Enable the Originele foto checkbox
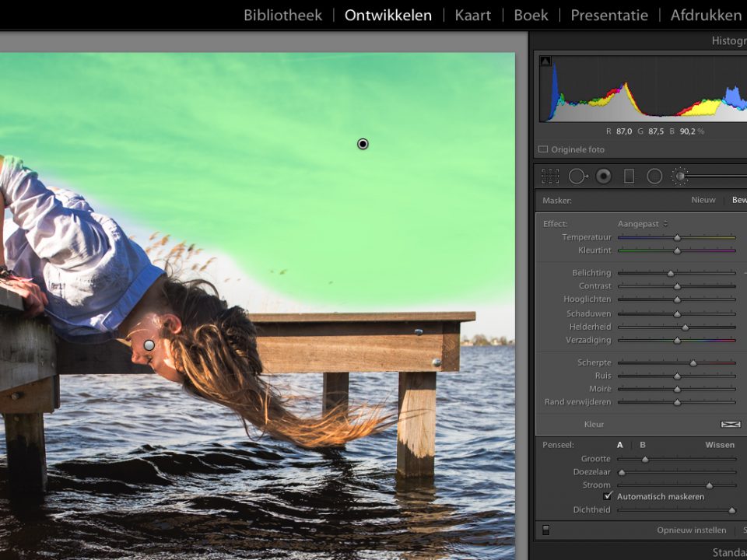Image resolution: width=747 pixels, height=560 pixels. pos(543,149)
